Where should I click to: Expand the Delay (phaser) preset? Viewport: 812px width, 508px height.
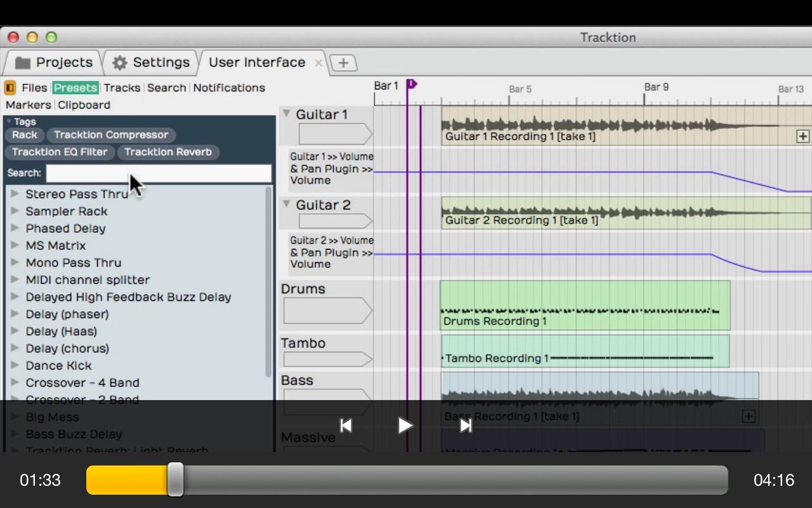click(x=15, y=314)
